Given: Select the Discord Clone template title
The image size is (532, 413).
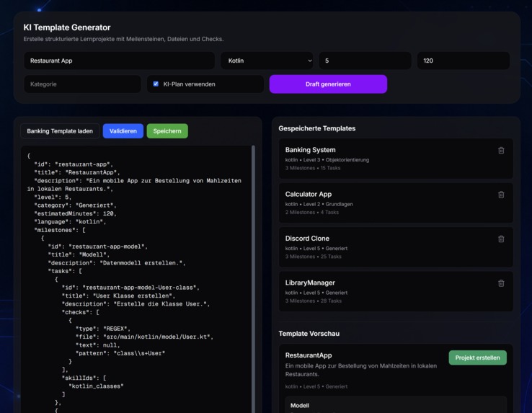Looking at the screenshot, I should pyautogui.click(x=307, y=239).
